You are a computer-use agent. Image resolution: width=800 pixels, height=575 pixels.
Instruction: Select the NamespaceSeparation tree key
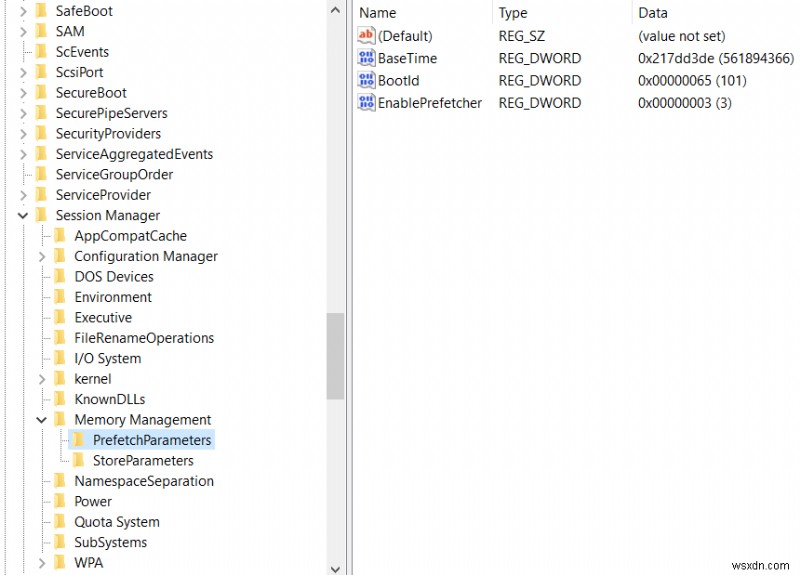[144, 481]
